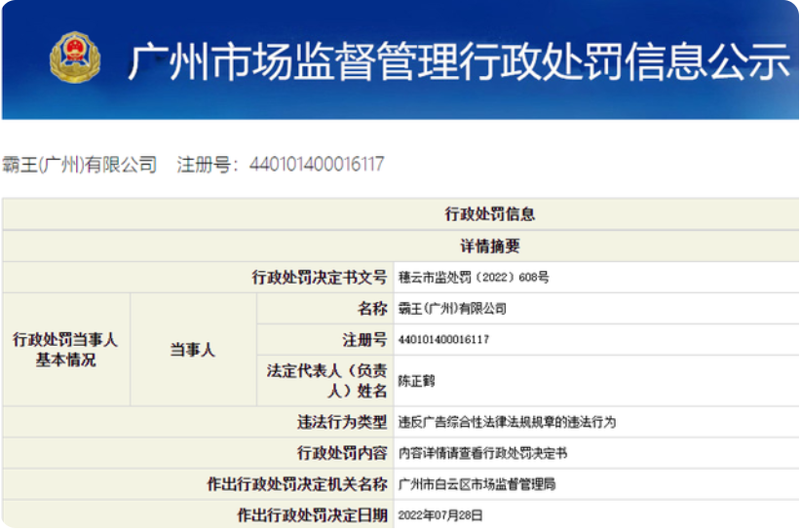Select registration number heading 注册号: 440101400016117
This screenshot has height=532, width=801.
281,165
